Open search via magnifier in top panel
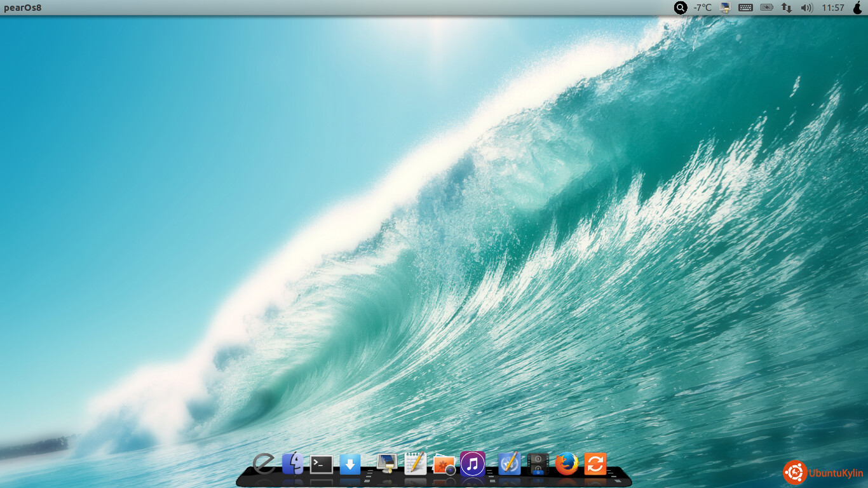The image size is (868, 488). pyautogui.click(x=681, y=8)
